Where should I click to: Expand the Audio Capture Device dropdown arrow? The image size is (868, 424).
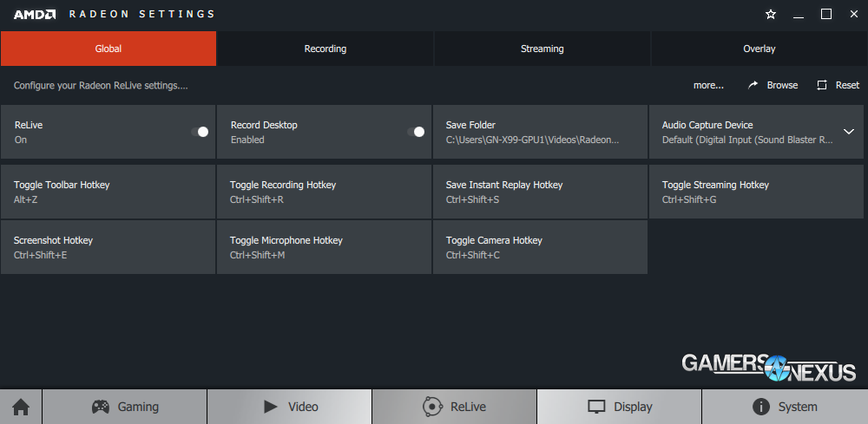point(849,132)
